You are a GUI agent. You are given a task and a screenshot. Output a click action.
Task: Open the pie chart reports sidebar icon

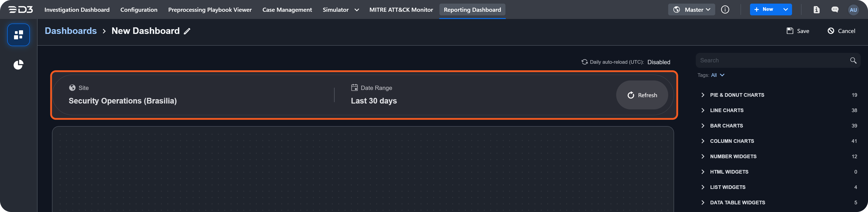pyautogui.click(x=19, y=65)
